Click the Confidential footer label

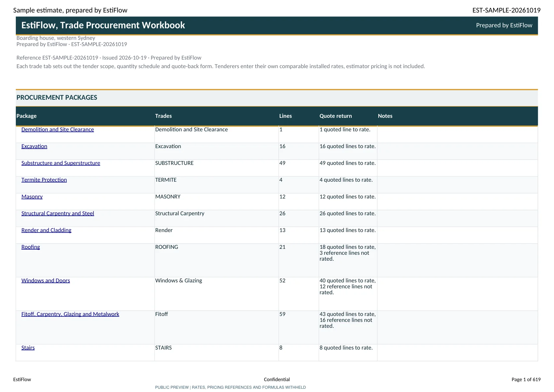[277, 379]
